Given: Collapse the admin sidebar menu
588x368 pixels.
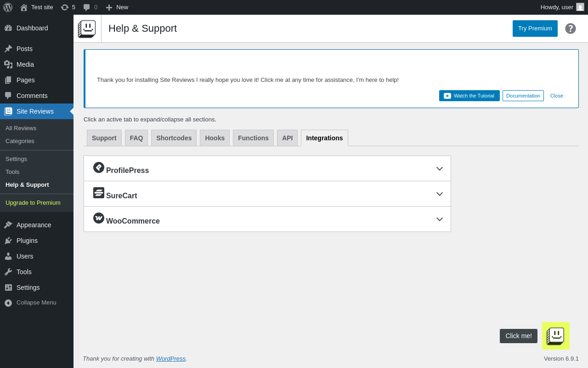Looking at the screenshot, I should point(36,303).
